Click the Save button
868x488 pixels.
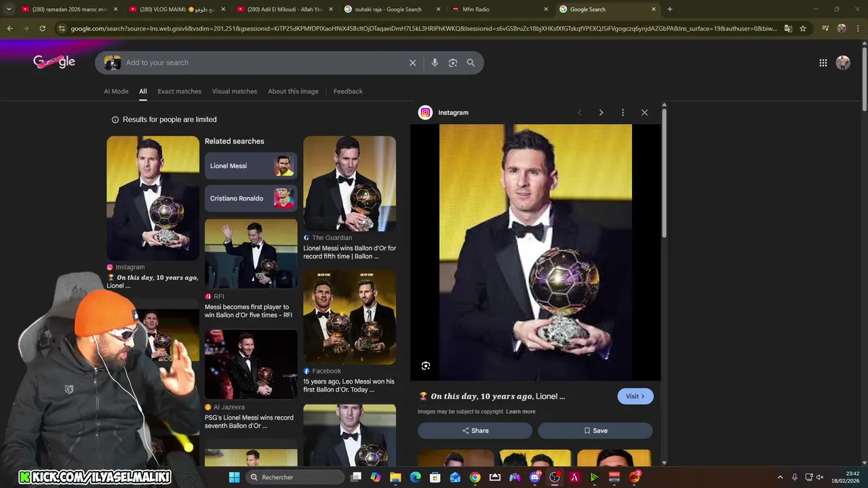(595, 430)
